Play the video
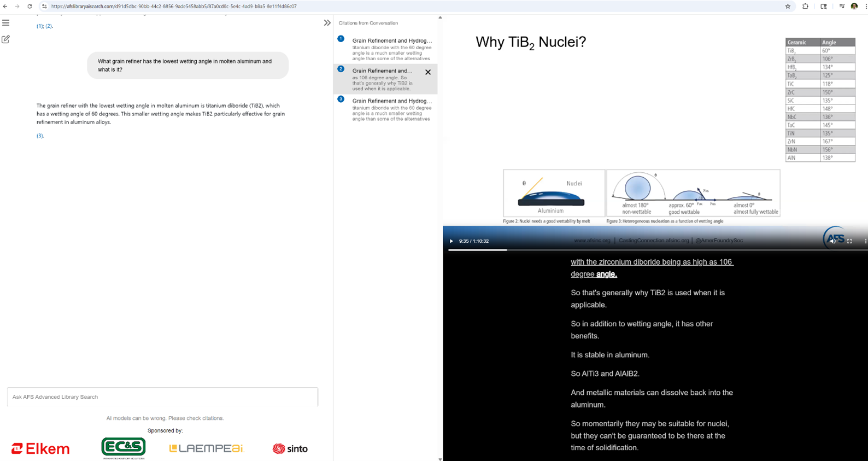This screenshot has height=461, width=868. [x=451, y=241]
